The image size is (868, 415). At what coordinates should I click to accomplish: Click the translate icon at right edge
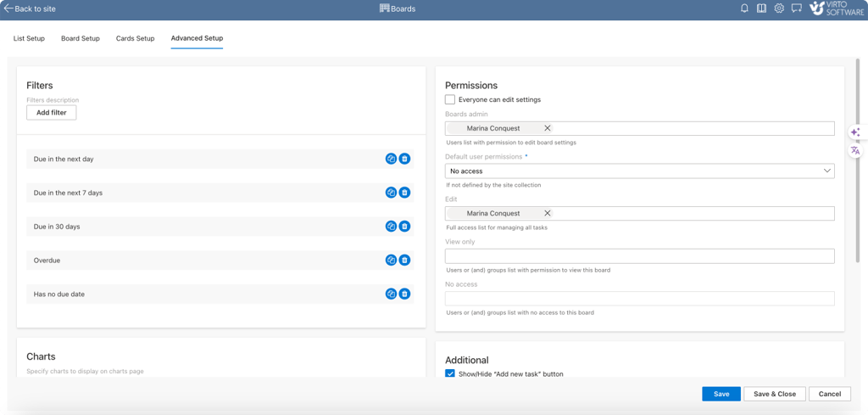click(855, 150)
